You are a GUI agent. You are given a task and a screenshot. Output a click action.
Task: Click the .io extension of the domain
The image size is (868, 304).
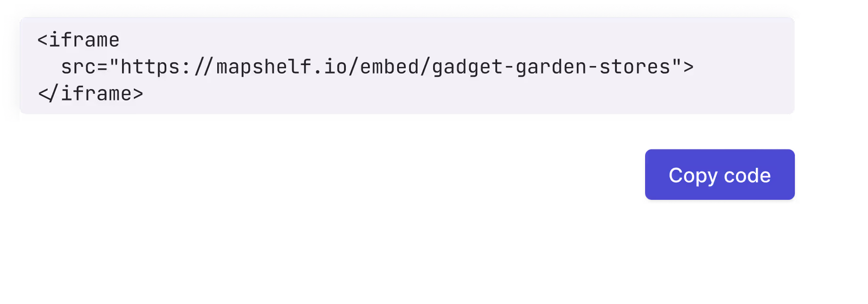330,66
